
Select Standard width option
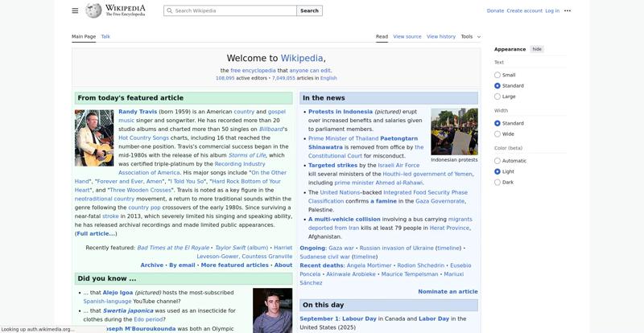[x=497, y=123]
